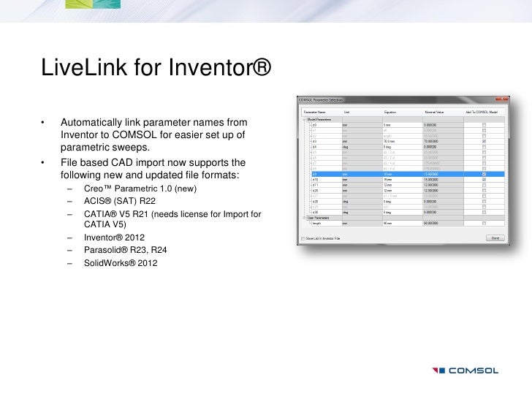Toggle the Save List in Inventor File checkbox
The height and width of the screenshot is (399, 532).
tap(303, 238)
